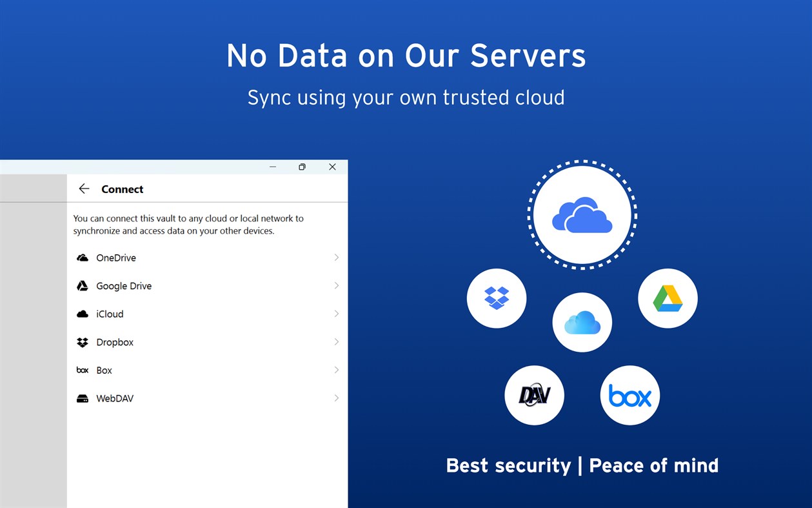This screenshot has height=508, width=812.
Task: Minimize the Connect window
Action: pos(273,167)
